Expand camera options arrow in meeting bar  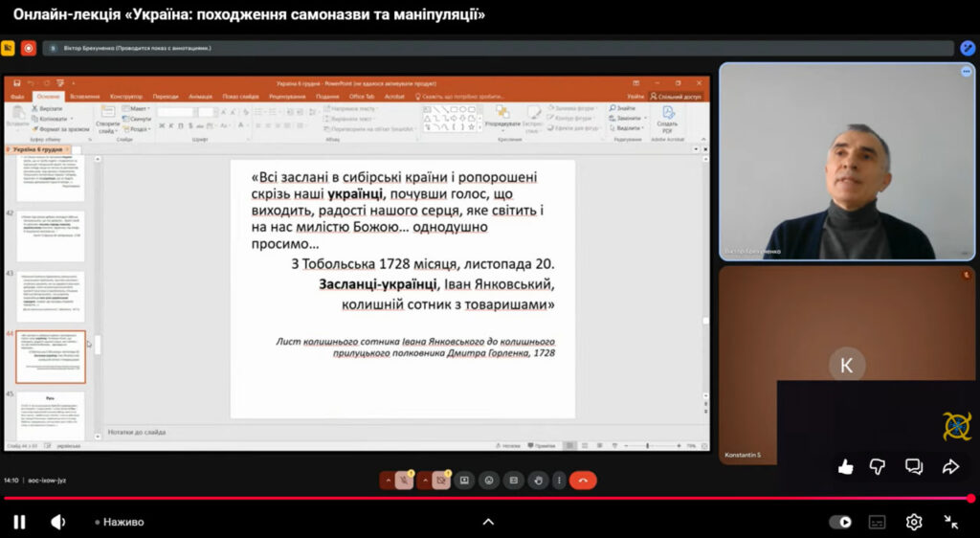[424, 481]
